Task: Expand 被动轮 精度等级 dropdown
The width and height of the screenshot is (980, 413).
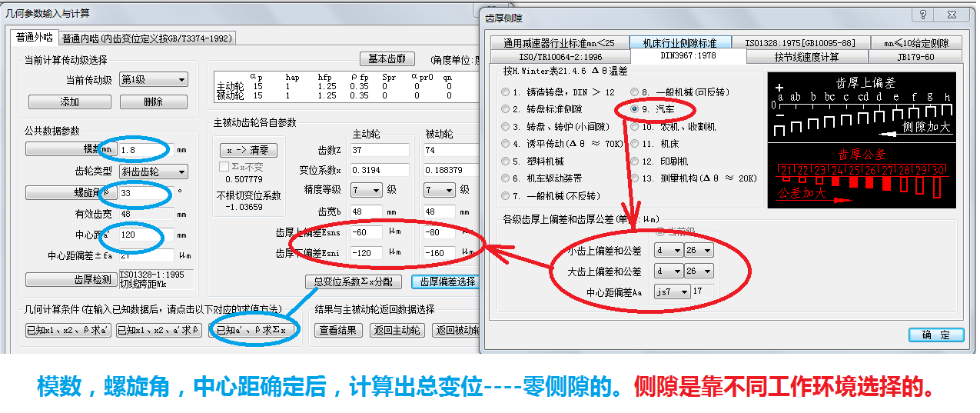Action: [440, 190]
